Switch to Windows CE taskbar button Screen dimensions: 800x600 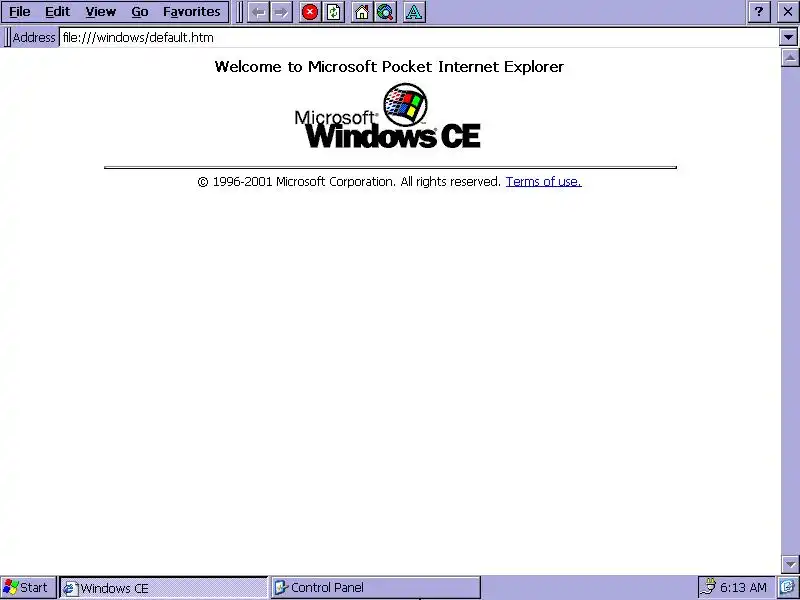164,588
